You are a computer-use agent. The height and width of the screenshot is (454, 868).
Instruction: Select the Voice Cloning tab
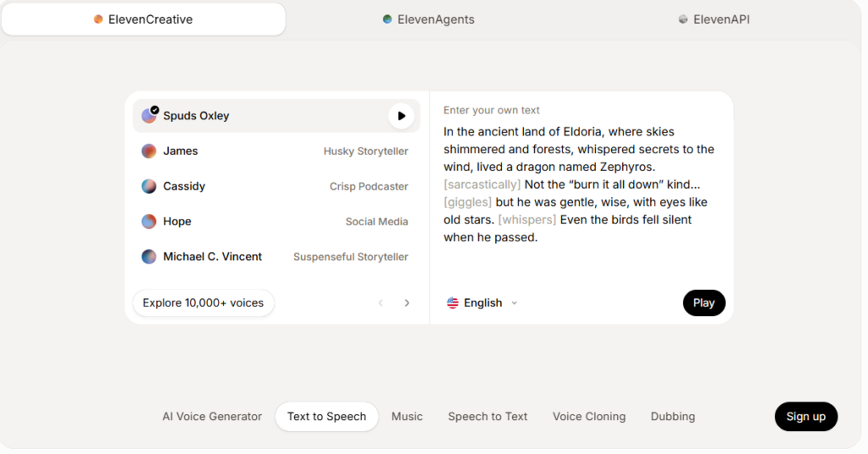point(589,417)
